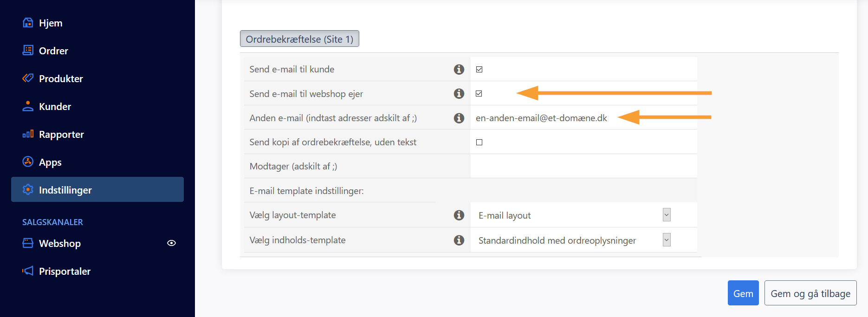Screen dimensions: 868x317
Task: Toggle the Webshop eye visibility icon
Action: pos(171,243)
